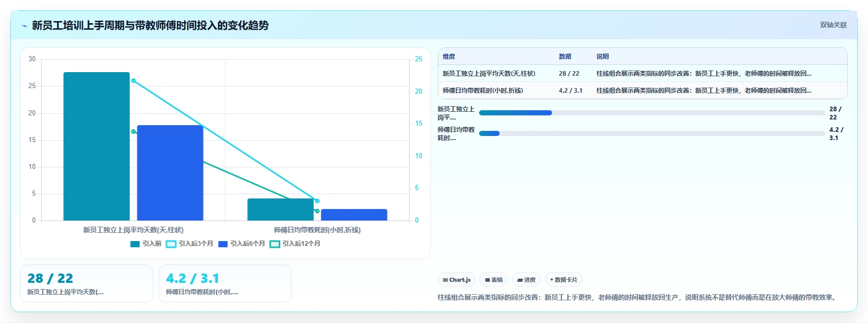The height and width of the screenshot is (323, 868).
Task: Click the tall teal 引入前 bar for 新员工独立上岗
Action: 97,146
